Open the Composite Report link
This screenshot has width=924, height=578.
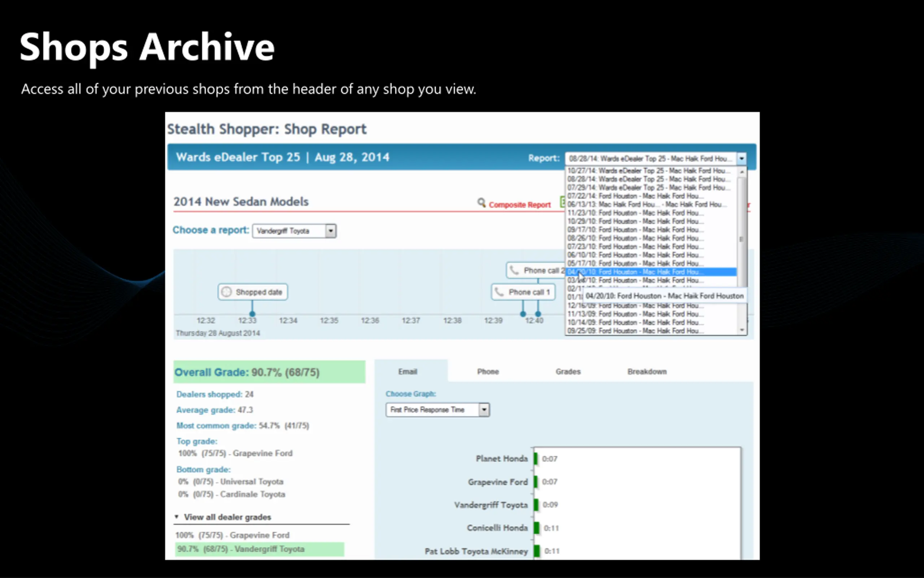520,205
